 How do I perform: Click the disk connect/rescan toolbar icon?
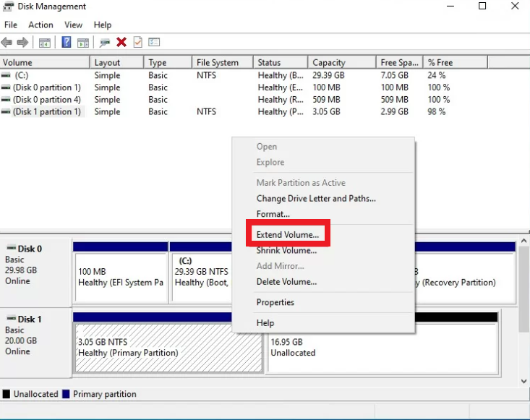[x=105, y=43]
